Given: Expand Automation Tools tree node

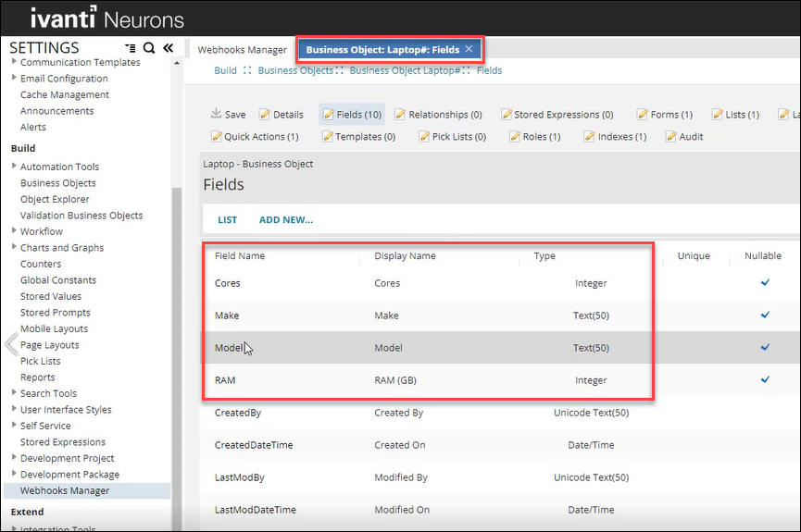Looking at the screenshot, I should pos(14,167).
